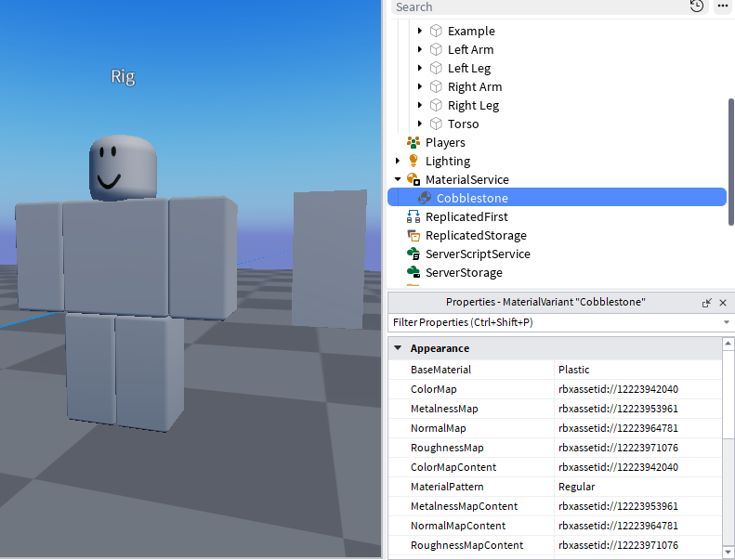Edit the RoughnessMapContent asset id value
The width and height of the screenshot is (735, 560).
pyautogui.click(x=637, y=545)
